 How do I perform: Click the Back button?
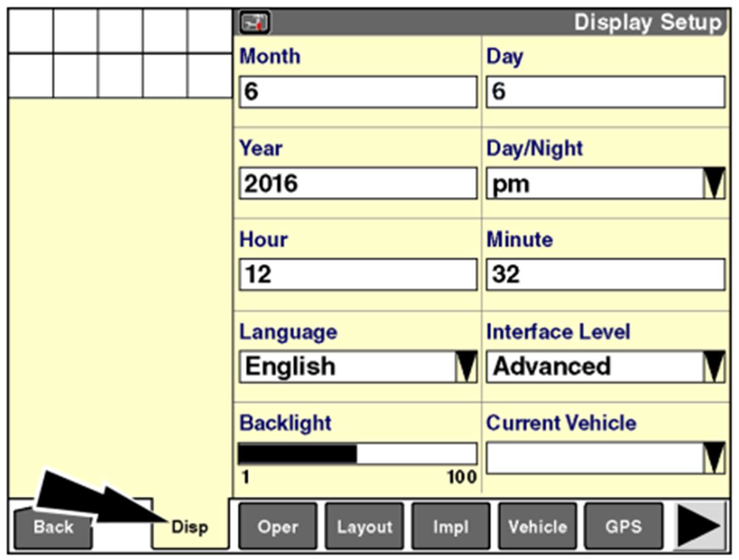click(53, 527)
